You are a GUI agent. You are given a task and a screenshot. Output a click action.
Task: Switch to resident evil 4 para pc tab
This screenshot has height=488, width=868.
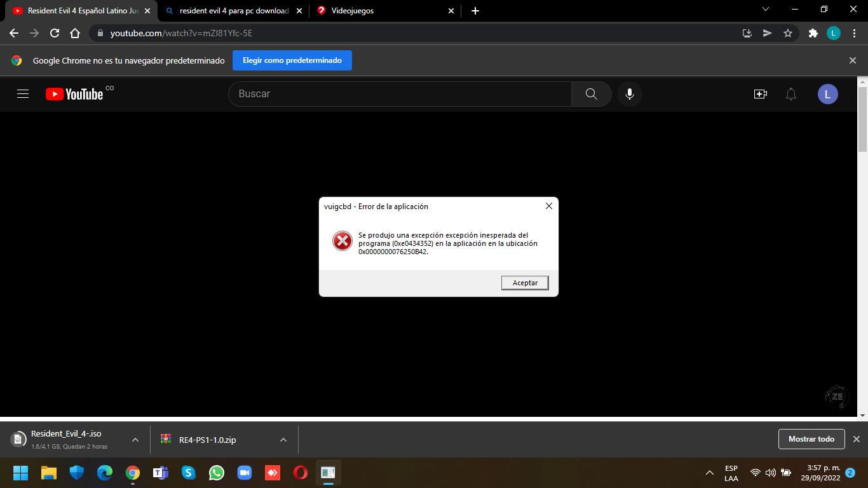coord(233,11)
